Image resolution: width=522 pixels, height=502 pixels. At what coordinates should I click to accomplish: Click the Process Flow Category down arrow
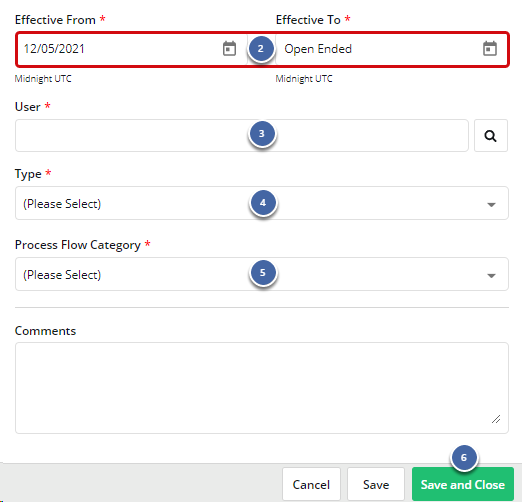(x=491, y=275)
